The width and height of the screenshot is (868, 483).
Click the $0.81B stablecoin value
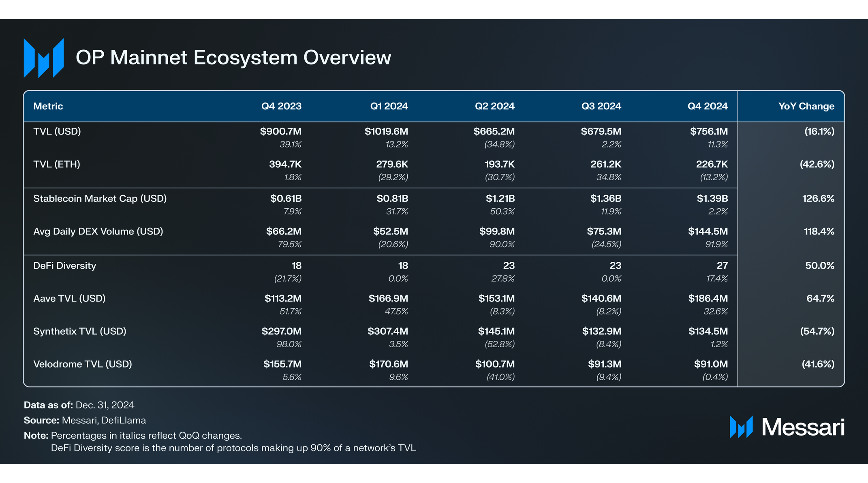(392, 199)
